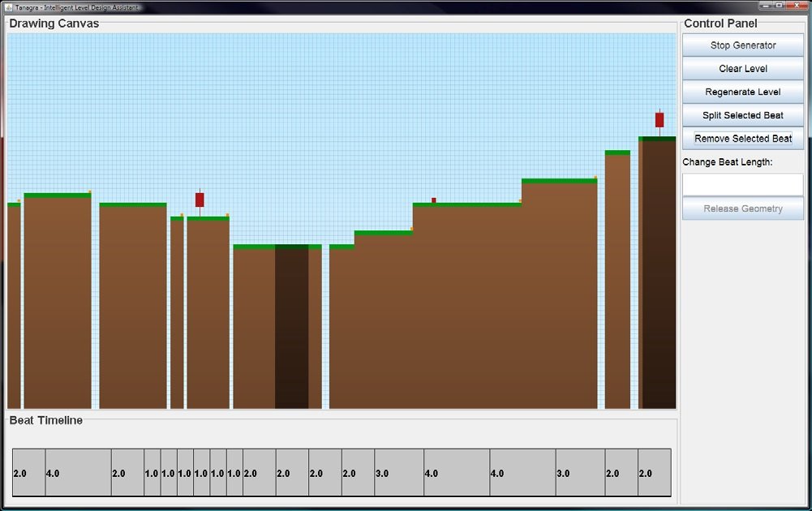812x511 pixels.
Task: Click the red enemy atop the tallest right column
Action: click(x=659, y=120)
